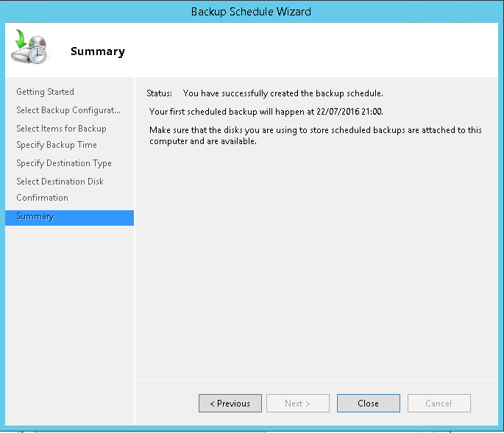Click the 'Status:' label
504x433 pixels.
click(159, 93)
